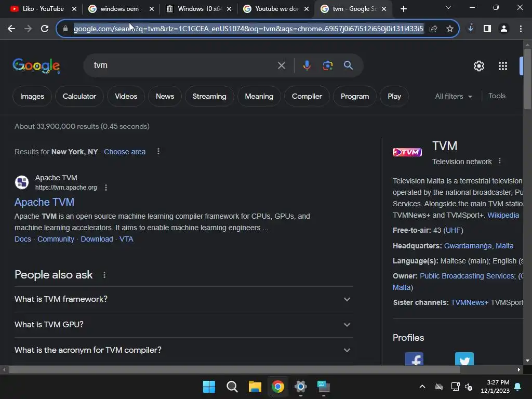Screen dimensions: 532x399
Task: Filter results by Images
Action: (32, 96)
